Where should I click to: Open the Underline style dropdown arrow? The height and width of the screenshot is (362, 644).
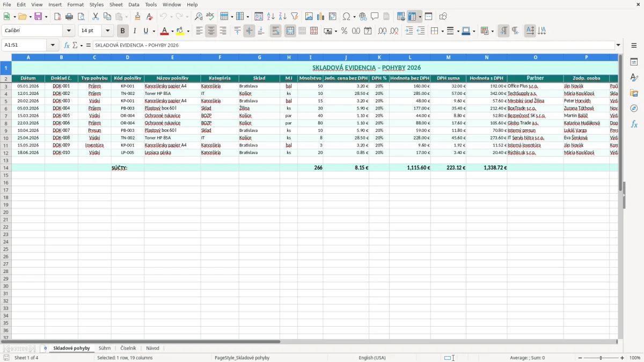point(153,32)
